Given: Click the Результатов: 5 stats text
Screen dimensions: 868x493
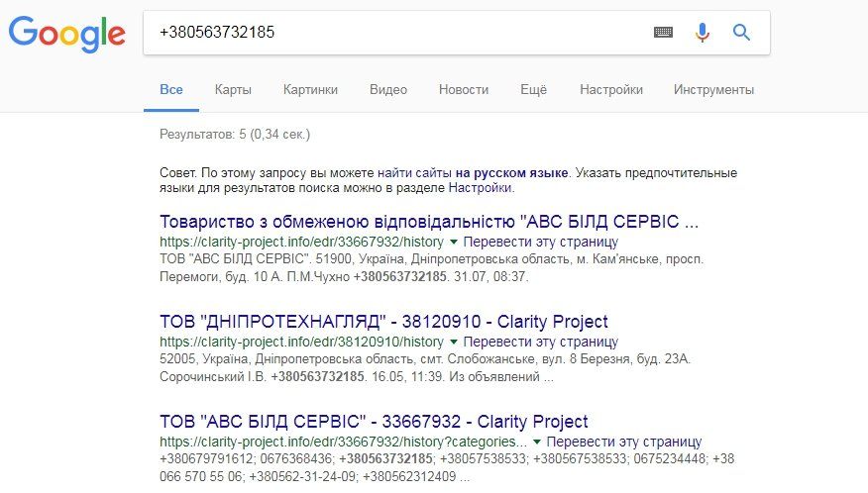Looking at the screenshot, I should click(235, 135).
